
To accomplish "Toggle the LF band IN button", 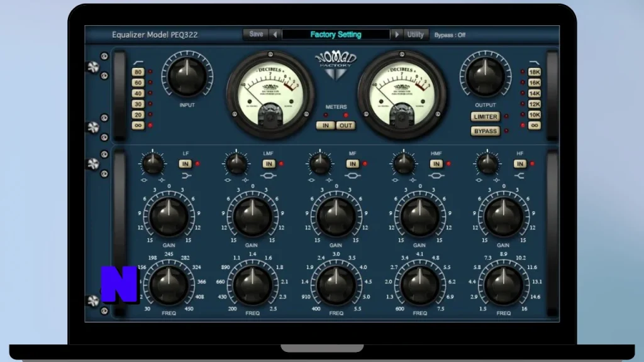I will point(186,164).
